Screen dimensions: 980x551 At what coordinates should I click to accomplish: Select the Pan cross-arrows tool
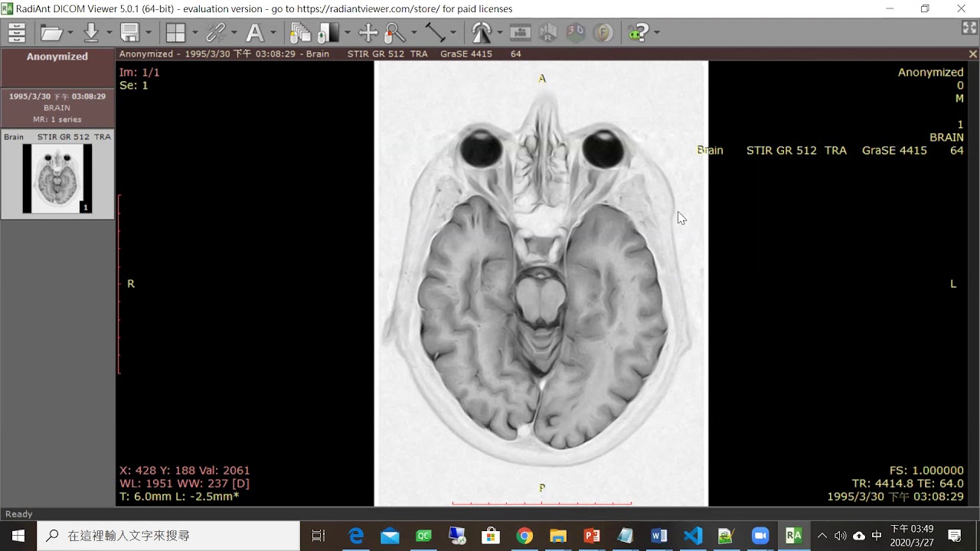click(368, 33)
